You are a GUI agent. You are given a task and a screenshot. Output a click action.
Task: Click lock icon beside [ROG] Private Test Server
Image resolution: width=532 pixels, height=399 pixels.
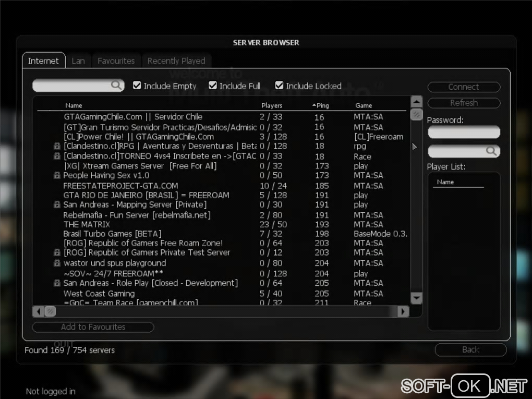(57, 252)
